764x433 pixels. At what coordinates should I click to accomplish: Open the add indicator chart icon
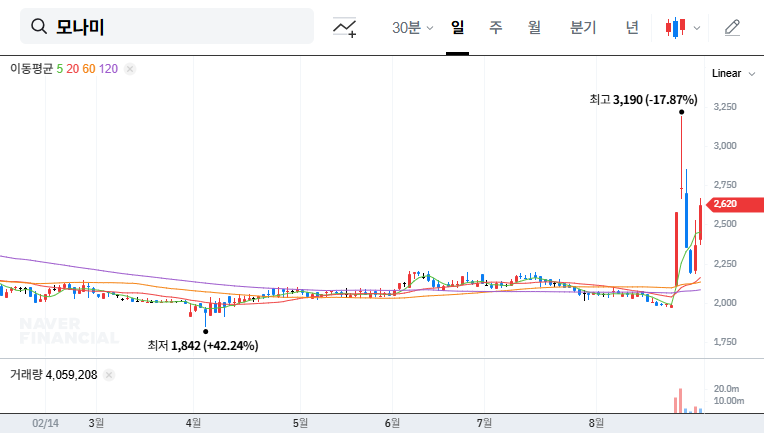point(344,27)
